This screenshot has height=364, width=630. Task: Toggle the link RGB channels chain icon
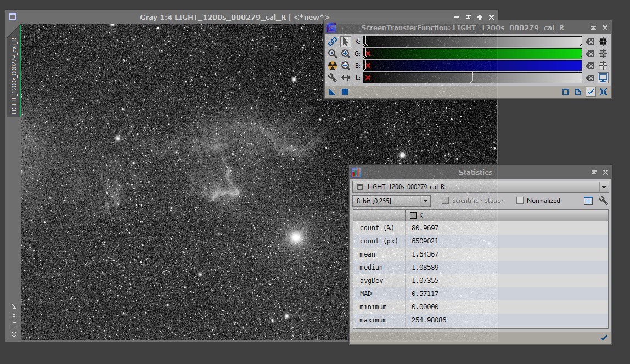tap(333, 42)
